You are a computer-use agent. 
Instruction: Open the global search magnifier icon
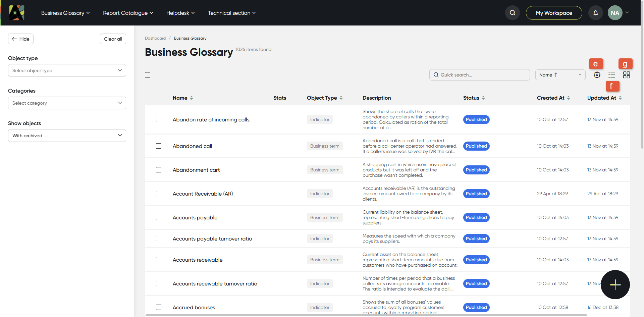click(x=512, y=13)
